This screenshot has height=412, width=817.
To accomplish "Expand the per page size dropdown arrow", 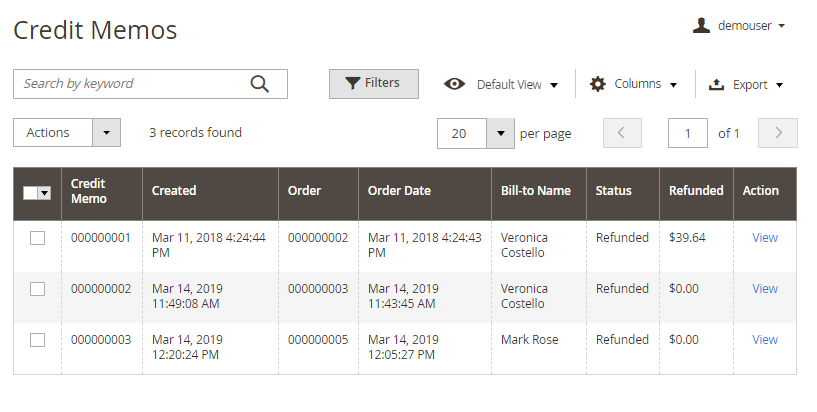I will [500, 133].
